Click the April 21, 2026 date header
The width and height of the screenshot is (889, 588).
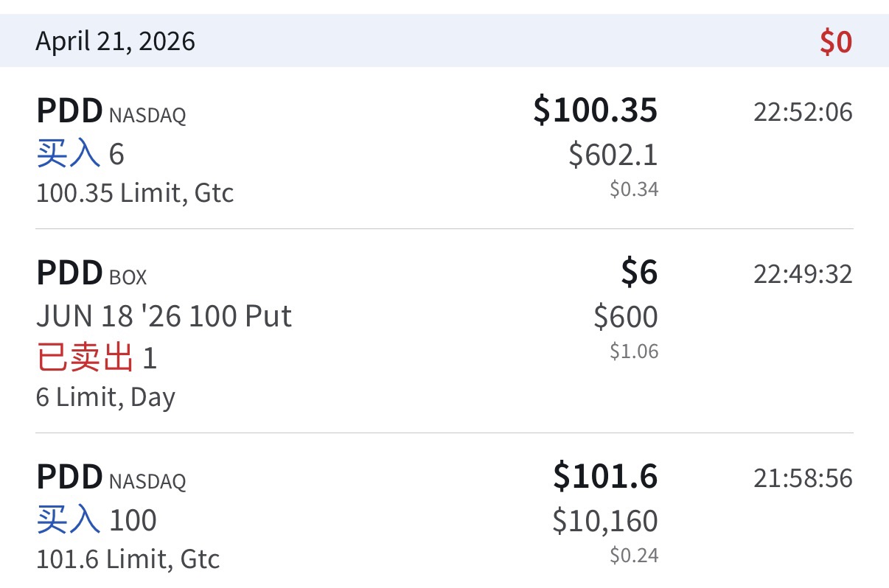[x=115, y=41]
